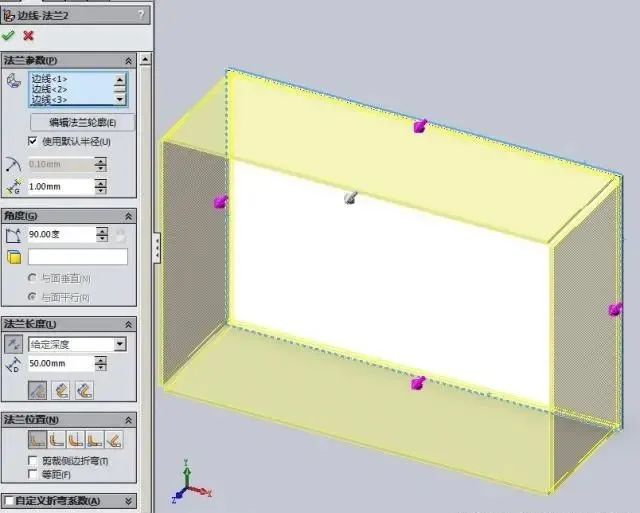Click the panel scrollbar up arrow
640x513 pixels.
click(145, 60)
